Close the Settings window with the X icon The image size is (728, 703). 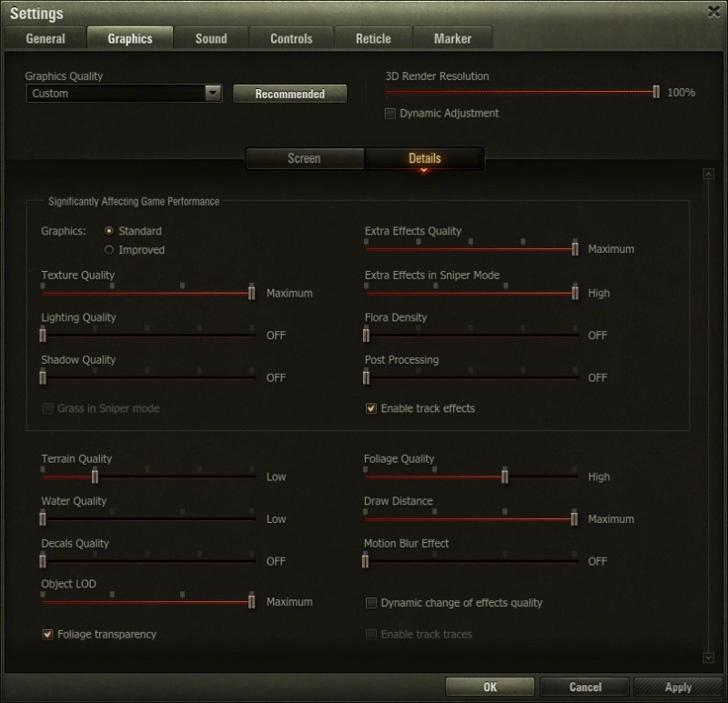tap(714, 12)
